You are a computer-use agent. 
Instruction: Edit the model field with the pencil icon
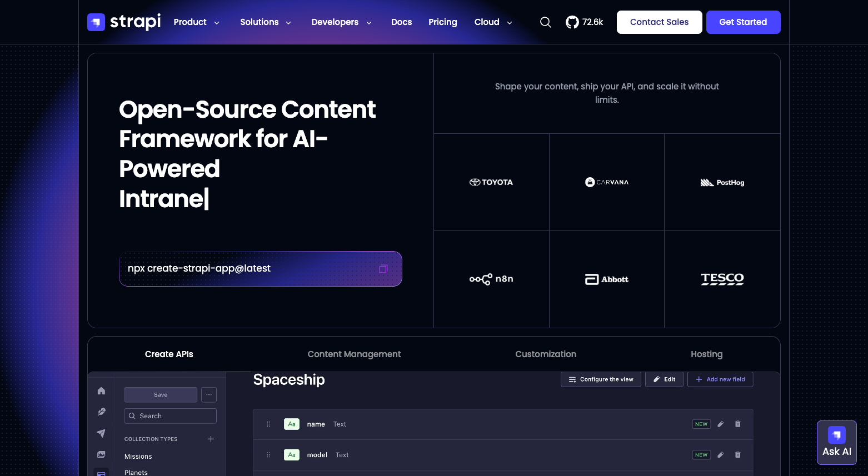pyautogui.click(x=721, y=455)
